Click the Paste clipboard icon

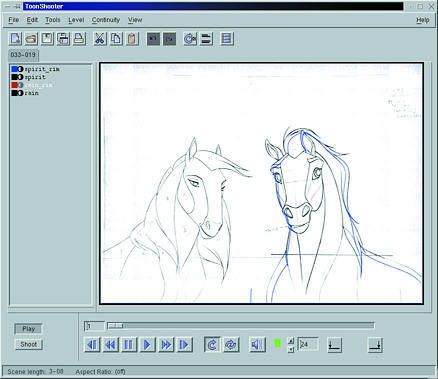pyautogui.click(x=132, y=39)
